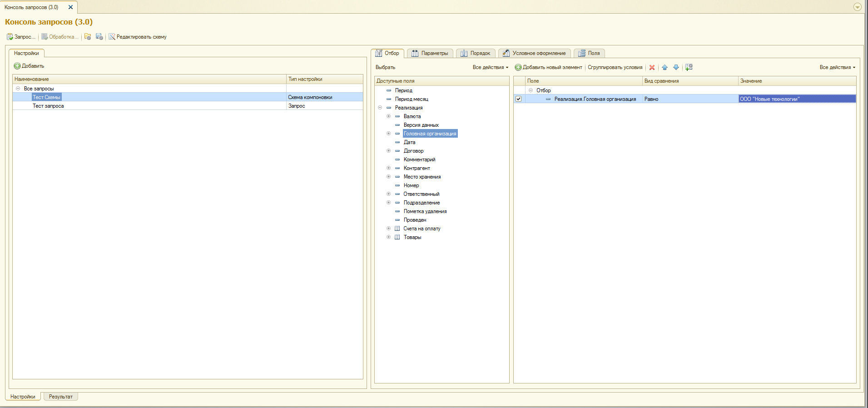Screen dimensions: 868x408
Task: Select the Версия данных field
Action: pyautogui.click(x=421, y=125)
